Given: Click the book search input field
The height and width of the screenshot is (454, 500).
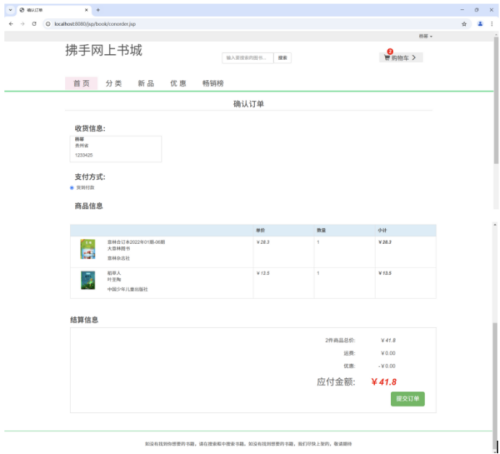Looking at the screenshot, I should (x=248, y=58).
